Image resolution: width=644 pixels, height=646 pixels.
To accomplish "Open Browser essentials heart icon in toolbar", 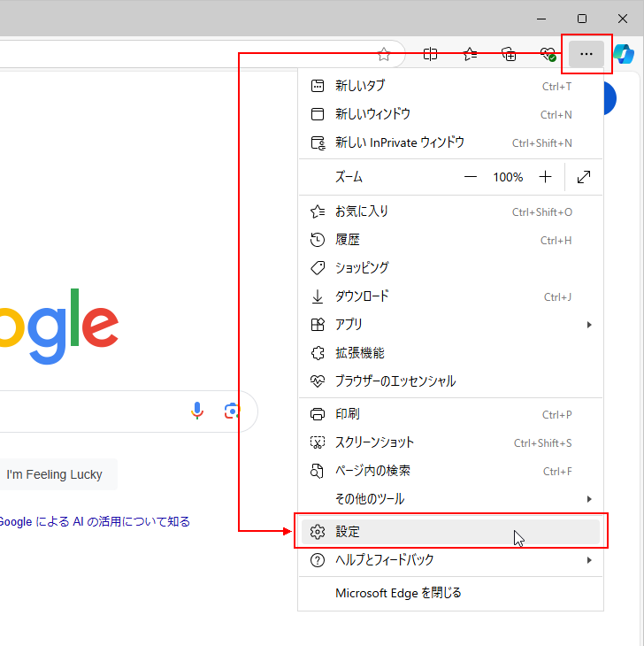I will tap(548, 54).
